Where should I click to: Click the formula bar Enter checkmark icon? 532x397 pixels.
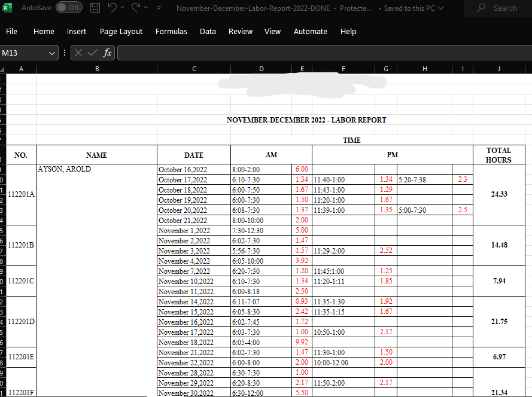click(x=92, y=53)
